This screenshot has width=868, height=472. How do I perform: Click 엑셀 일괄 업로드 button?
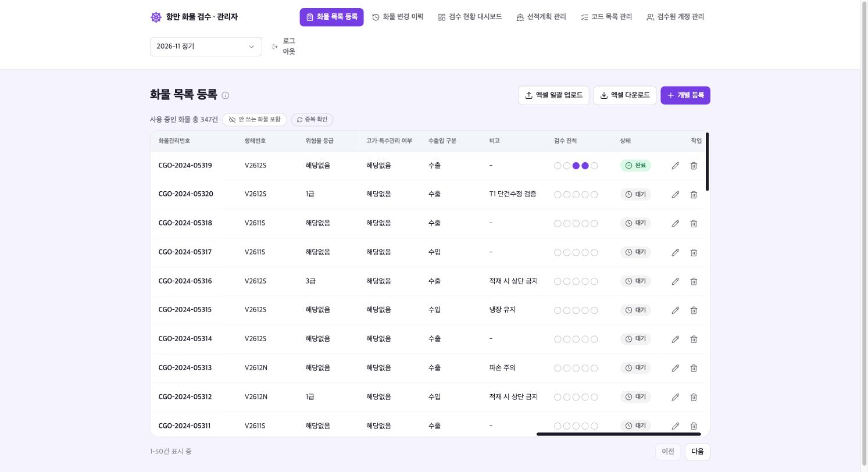[554, 95]
